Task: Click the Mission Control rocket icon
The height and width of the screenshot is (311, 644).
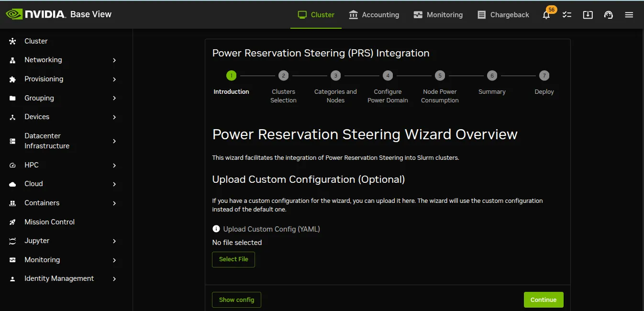Action: [13, 222]
